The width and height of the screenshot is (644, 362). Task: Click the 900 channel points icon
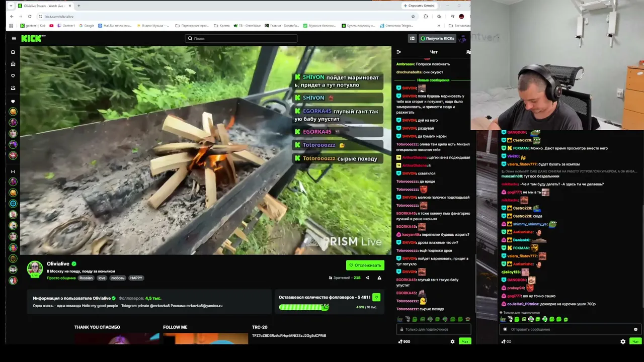coord(400,341)
